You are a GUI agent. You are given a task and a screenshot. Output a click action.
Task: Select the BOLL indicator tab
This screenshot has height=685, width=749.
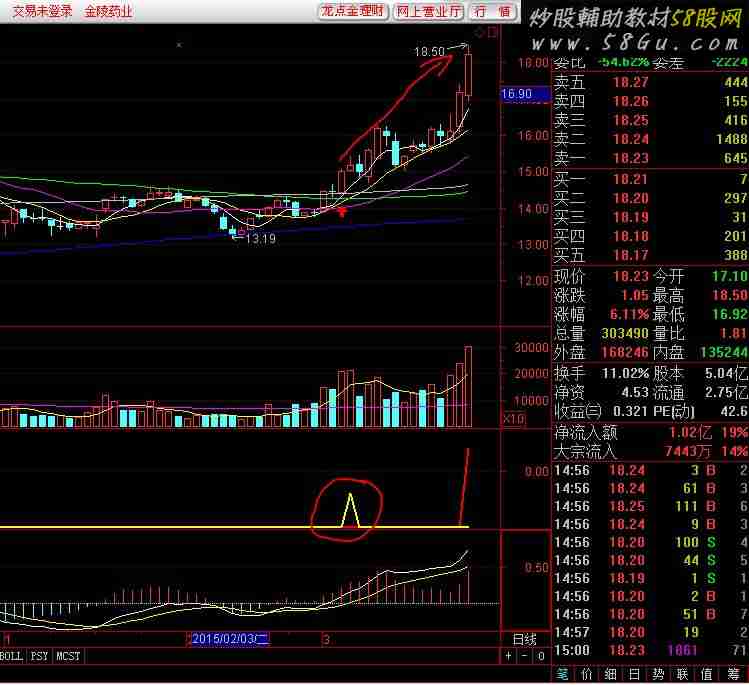click(12, 656)
